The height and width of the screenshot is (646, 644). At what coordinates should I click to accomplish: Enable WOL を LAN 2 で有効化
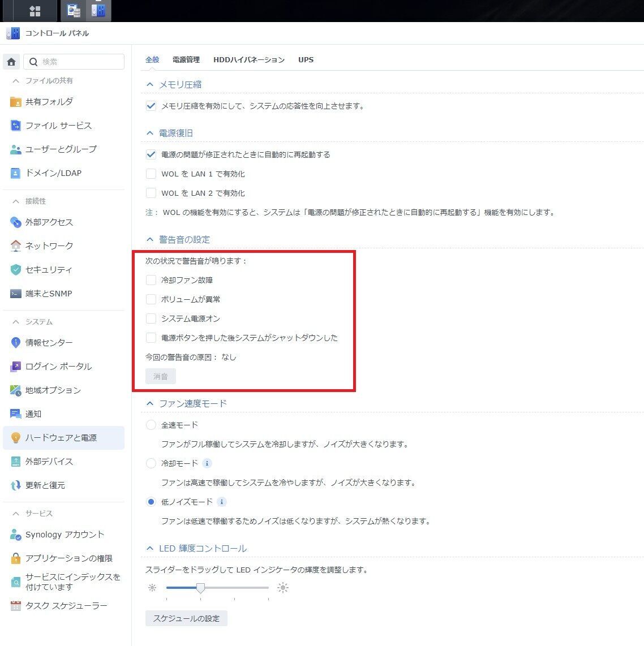pos(151,193)
